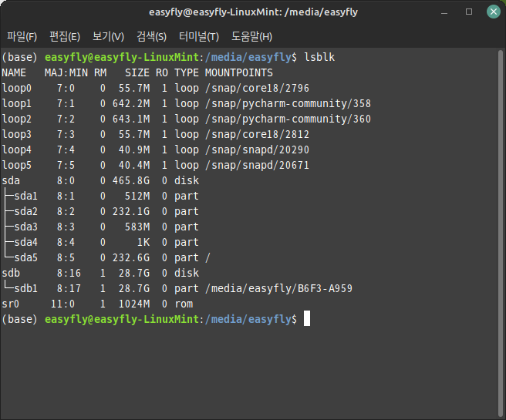Click the sda disk name
The height and width of the screenshot is (420, 506).
11,180
